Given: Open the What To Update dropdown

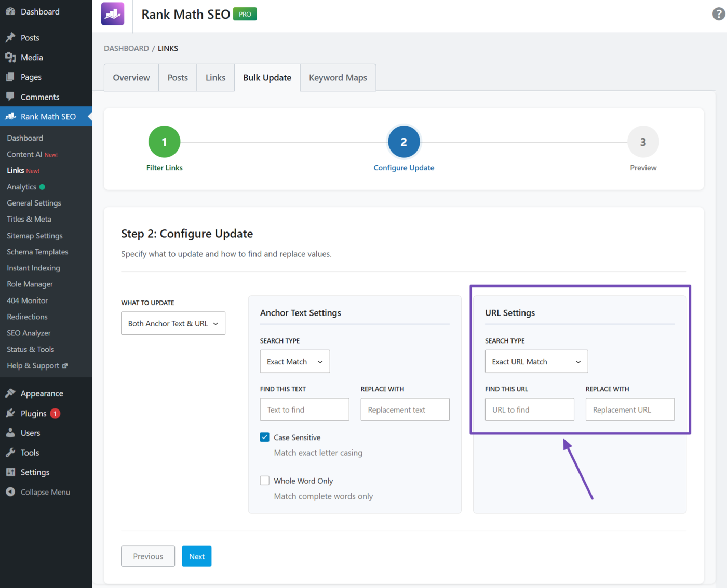Looking at the screenshot, I should pyautogui.click(x=173, y=323).
